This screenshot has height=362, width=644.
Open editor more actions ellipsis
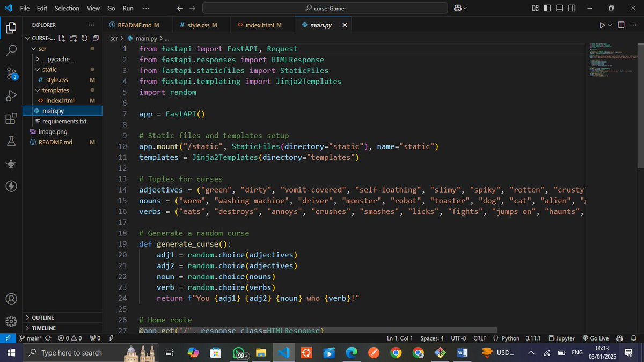pyautogui.click(x=633, y=25)
